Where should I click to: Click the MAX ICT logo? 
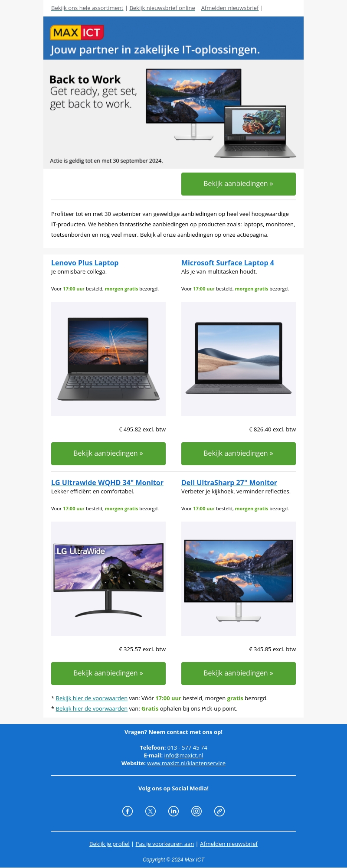[x=77, y=33]
